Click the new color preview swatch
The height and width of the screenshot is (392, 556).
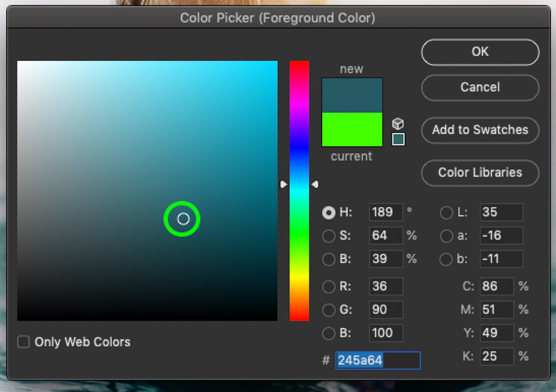[x=352, y=93]
